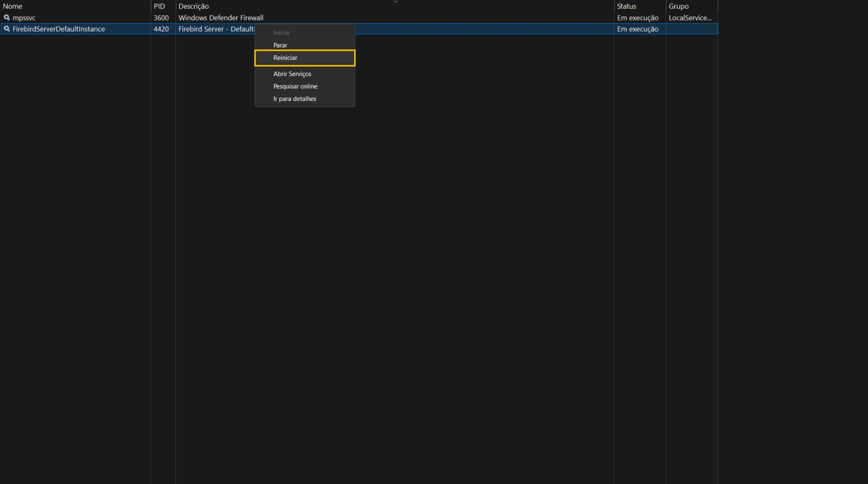The image size is (868, 484).
Task: Click PID value 3600
Action: (161, 18)
